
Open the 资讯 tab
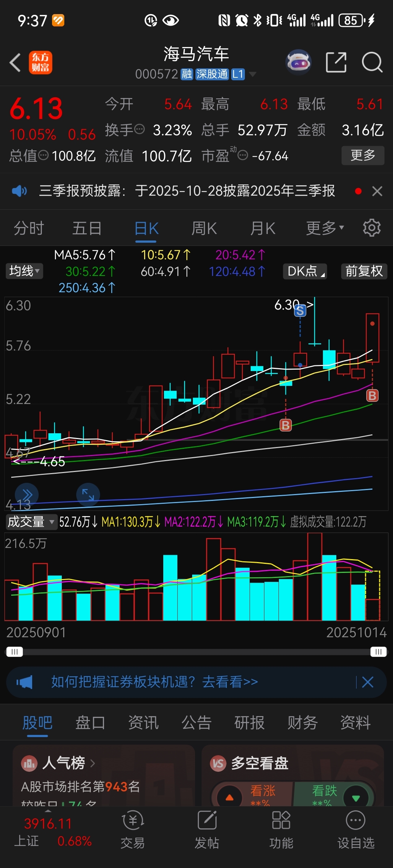(x=143, y=723)
